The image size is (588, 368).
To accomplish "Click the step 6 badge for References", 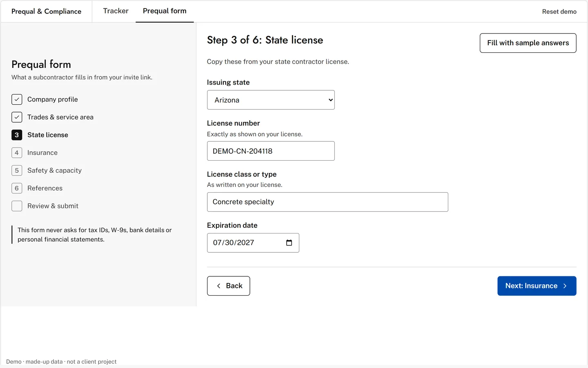I will click(x=17, y=188).
